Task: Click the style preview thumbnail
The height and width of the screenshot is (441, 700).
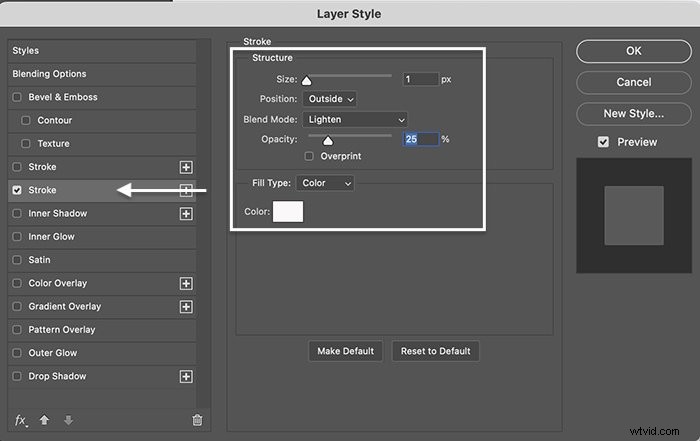Action: [x=634, y=215]
